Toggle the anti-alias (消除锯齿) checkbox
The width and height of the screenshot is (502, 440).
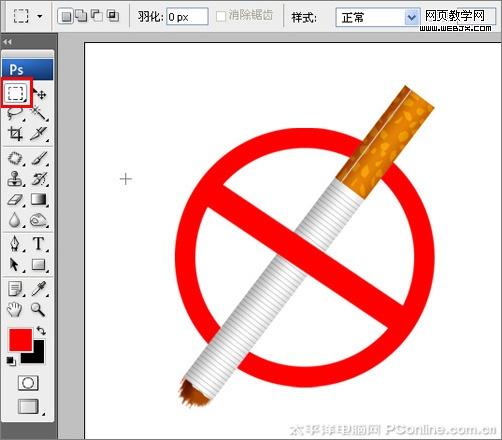[x=221, y=16]
